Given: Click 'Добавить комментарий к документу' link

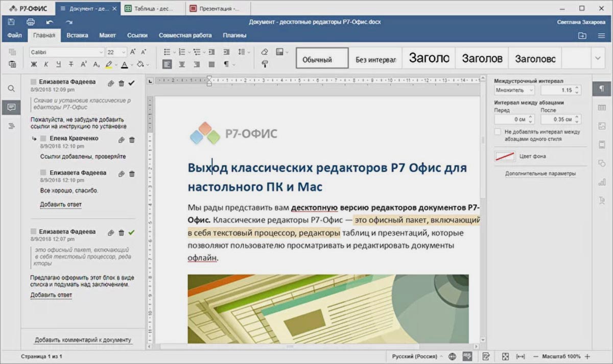Looking at the screenshot, I should [x=82, y=340].
